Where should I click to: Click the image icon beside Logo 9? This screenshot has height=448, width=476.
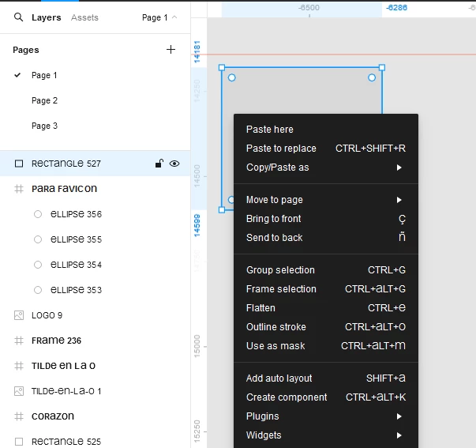point(19,315)
